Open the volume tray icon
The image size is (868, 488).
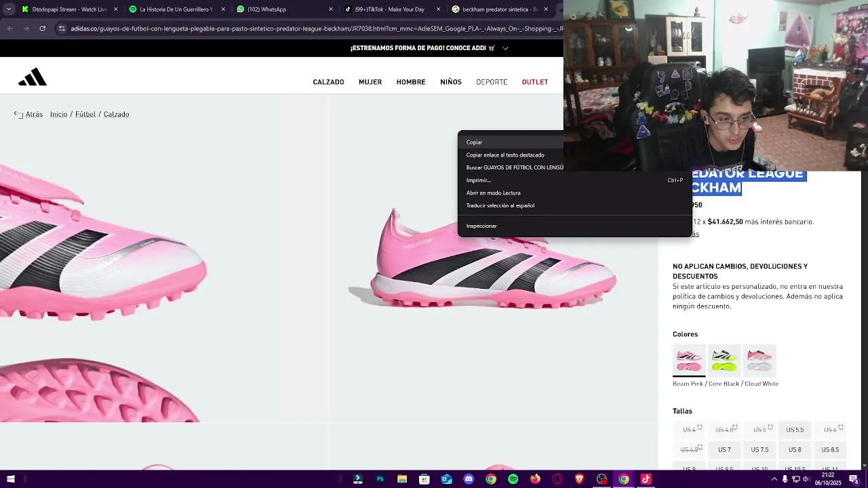[x=807, y=479]
